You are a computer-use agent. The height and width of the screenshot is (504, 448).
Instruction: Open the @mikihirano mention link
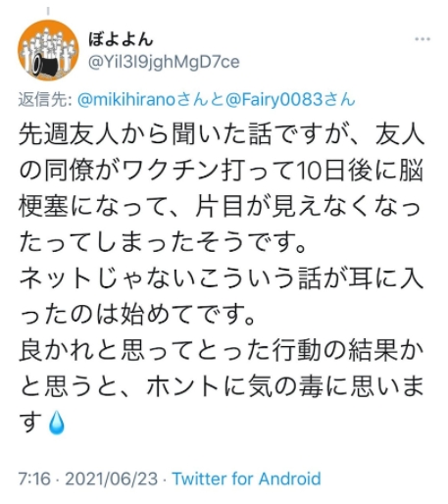[x=127, y=100]
